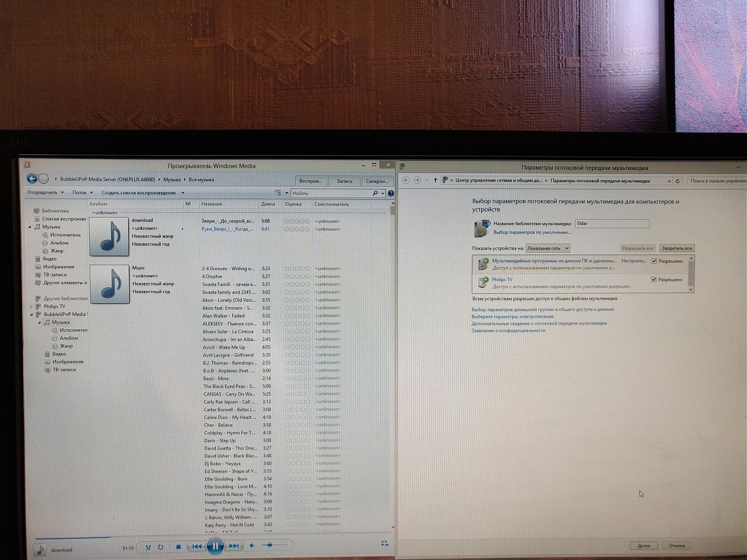The width and height of the screenshot is (747, 560).
Task: Click the back arrow in the streaming options window
Action: tap(406, 180)
